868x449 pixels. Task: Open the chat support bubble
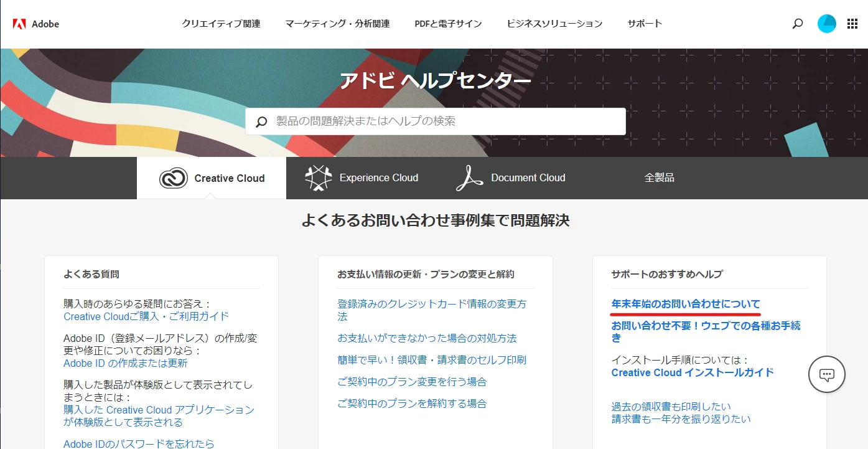pos(826,374)
